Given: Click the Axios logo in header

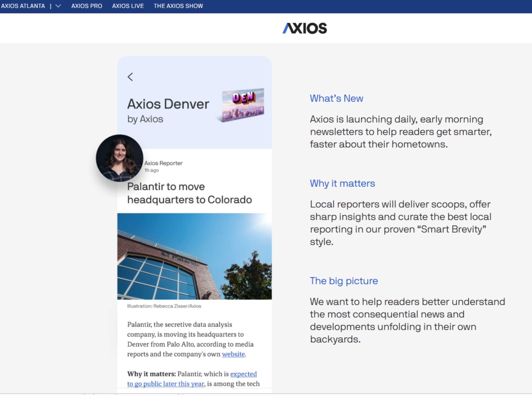Looking at the screenshot, I should point(305,28).
